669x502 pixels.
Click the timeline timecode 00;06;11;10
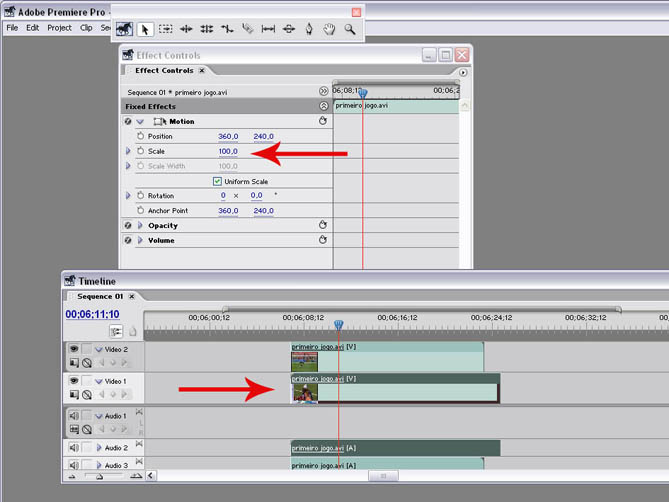(93, 314)
